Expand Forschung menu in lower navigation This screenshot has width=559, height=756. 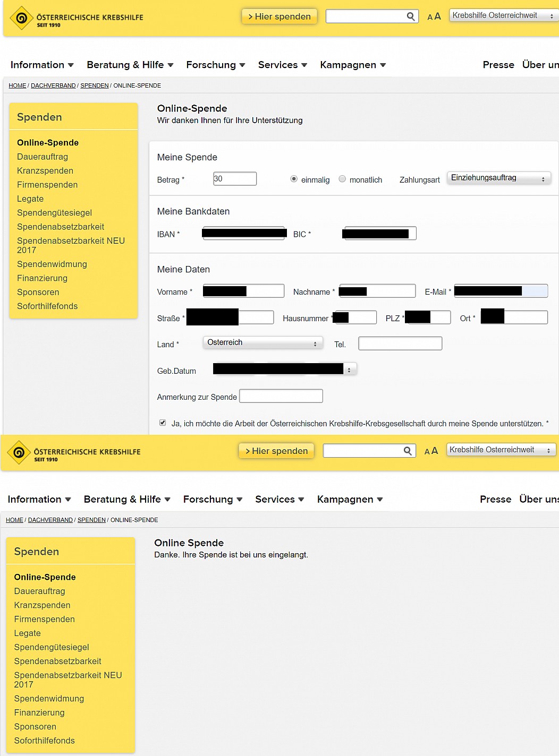pos(213,499)
